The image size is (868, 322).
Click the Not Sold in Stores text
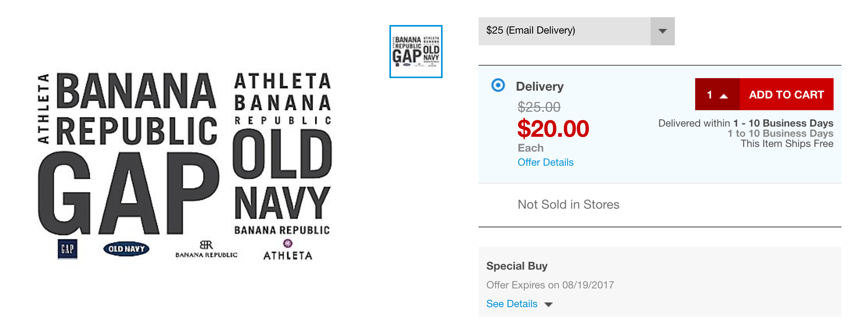pyautogui.click(x=569, y=204)
